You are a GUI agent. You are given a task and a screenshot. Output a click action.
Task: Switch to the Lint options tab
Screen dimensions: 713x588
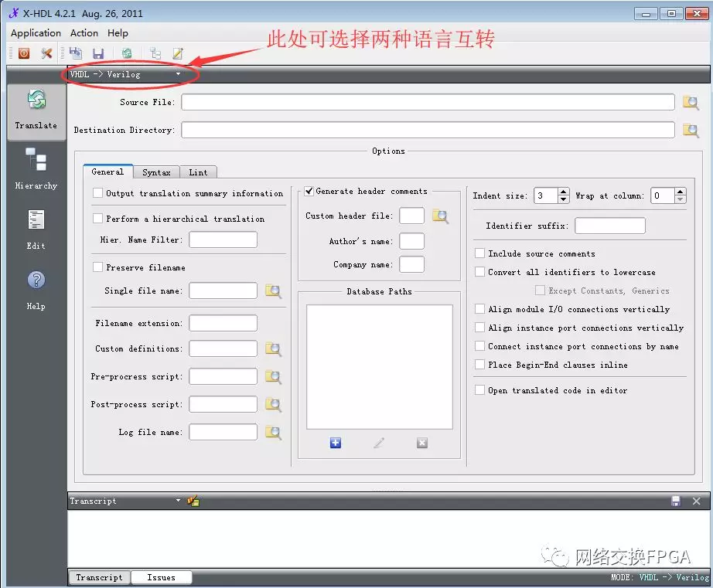[x=198, y=172]
